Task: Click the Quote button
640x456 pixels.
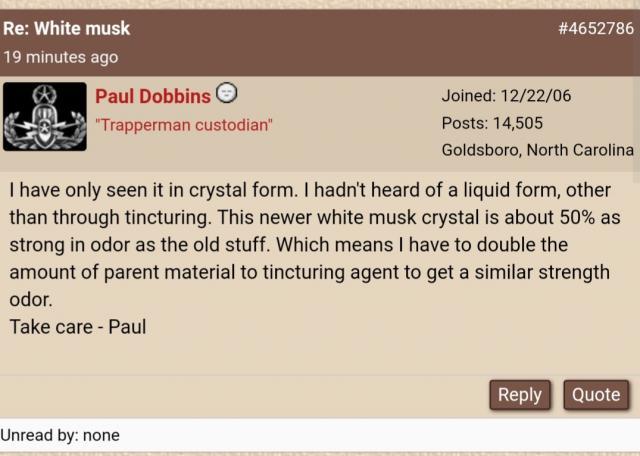Action: pos(596,395)
